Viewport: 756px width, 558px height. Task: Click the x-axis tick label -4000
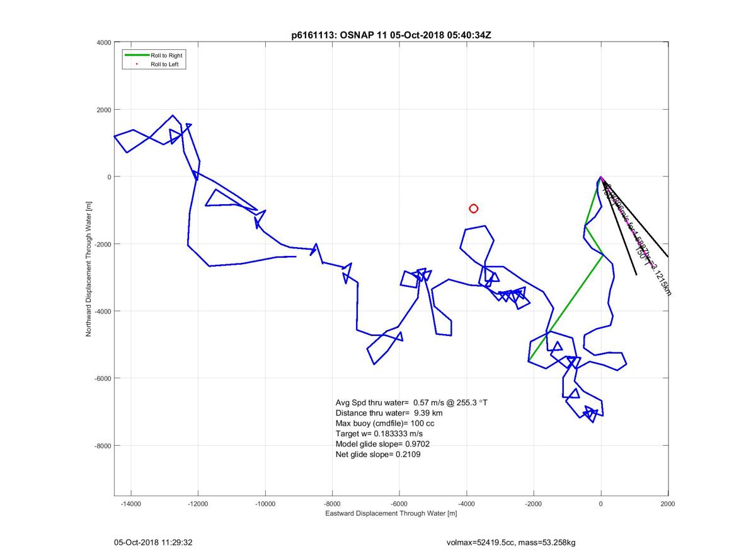click(467, 504)
